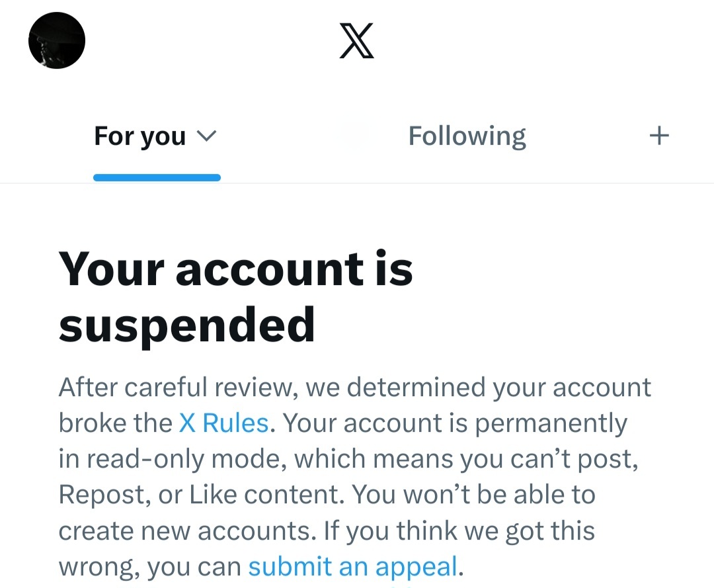Image resolution: width=714 pixels, height=588 pixels.
Task: Click the blue active tab indicator bar
Action: coord(157,178)
